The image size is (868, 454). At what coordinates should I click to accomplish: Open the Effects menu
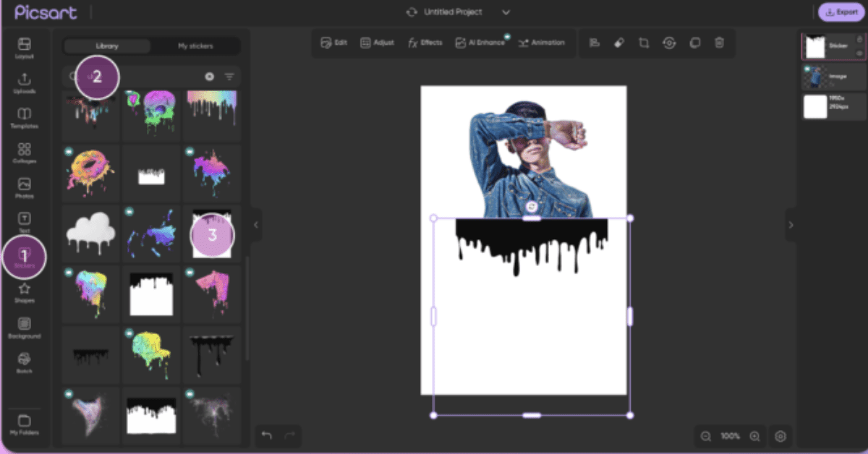pyautogui.click(x=425, y=43)
